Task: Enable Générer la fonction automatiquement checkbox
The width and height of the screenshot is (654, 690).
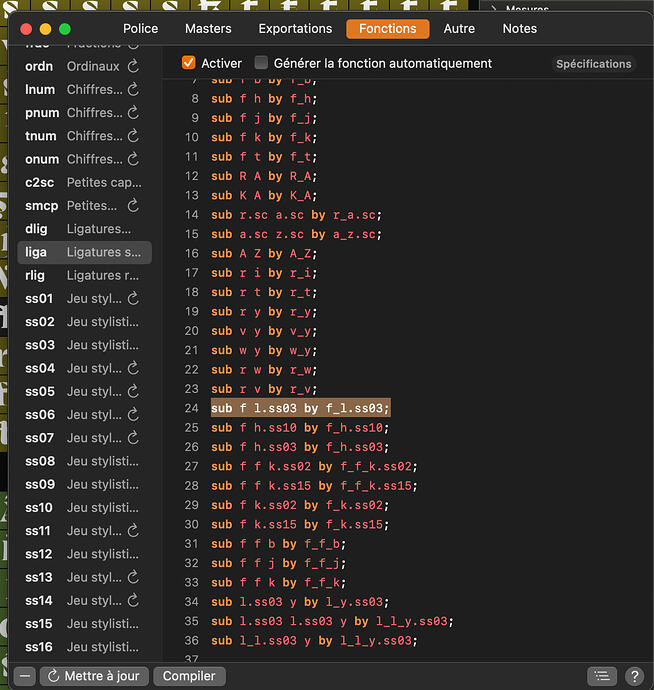Action: (262, 63)
